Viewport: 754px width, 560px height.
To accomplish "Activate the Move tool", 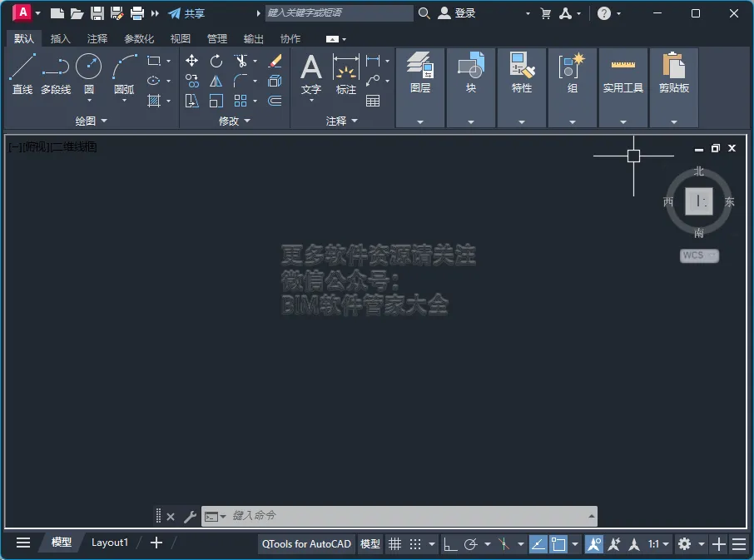I will (192, 61).
